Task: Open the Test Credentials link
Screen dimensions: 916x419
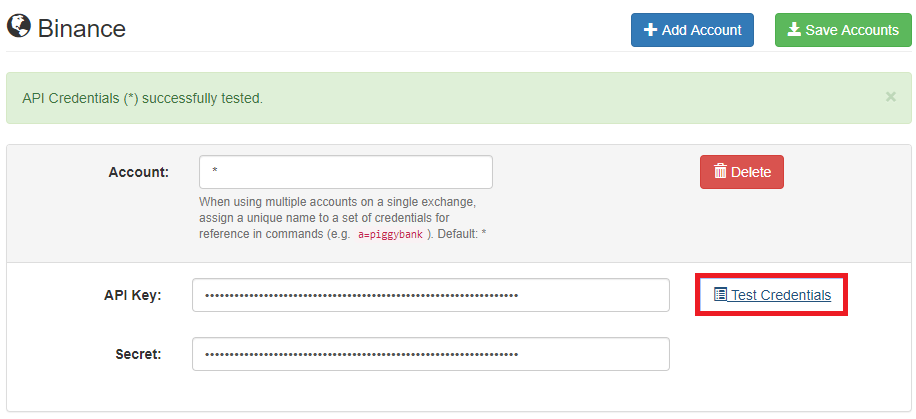Action: (x=780, y=295)
